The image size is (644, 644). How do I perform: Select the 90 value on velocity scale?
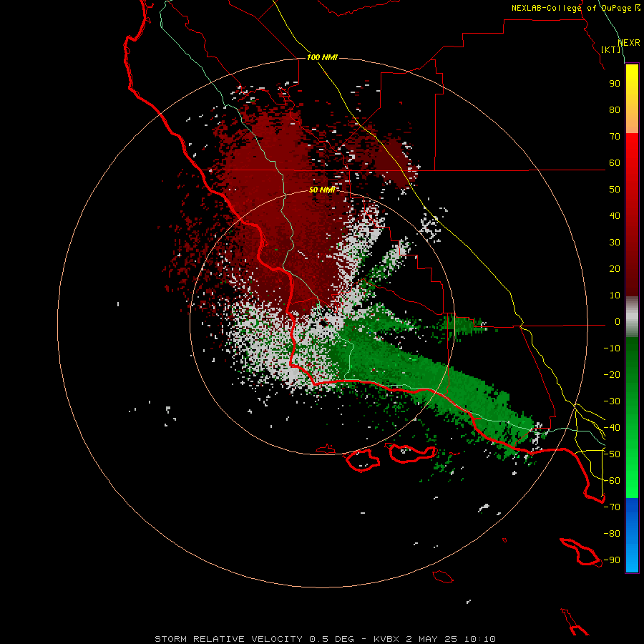615,84
